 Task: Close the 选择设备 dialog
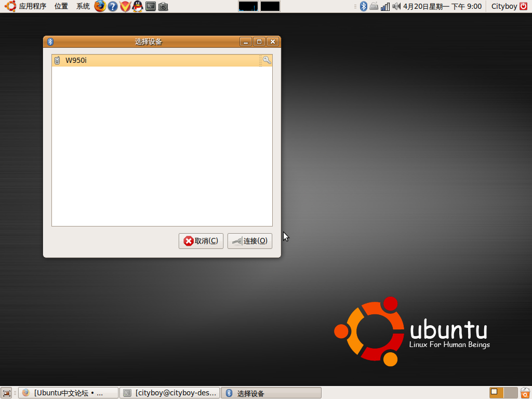point(273,42)
